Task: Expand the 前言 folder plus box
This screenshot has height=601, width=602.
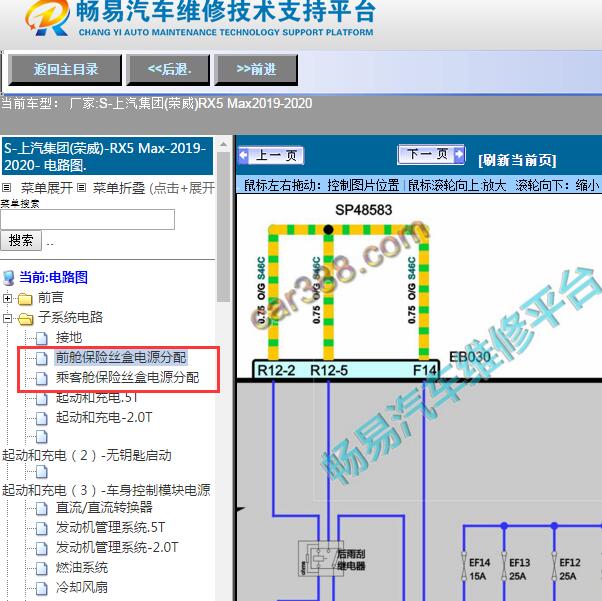Action: click(x=7, y=298)
